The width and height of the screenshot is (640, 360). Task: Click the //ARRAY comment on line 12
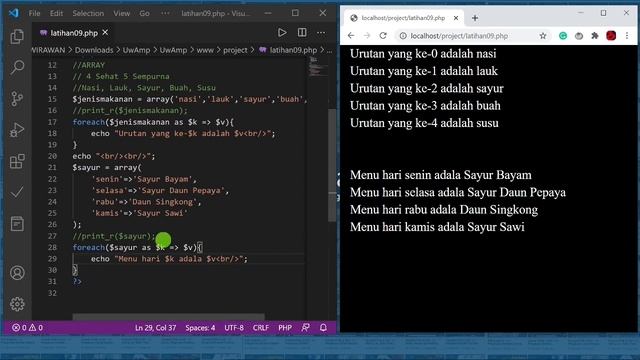pos(89,65)
